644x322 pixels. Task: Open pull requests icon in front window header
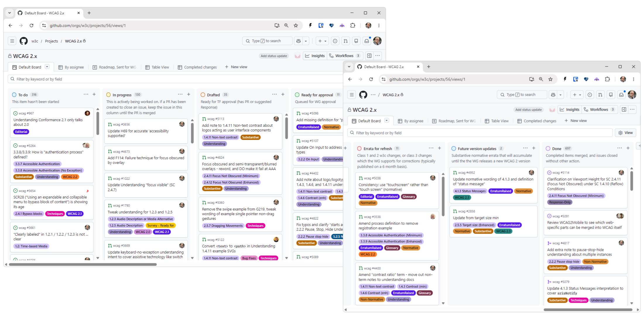[600, 95]
